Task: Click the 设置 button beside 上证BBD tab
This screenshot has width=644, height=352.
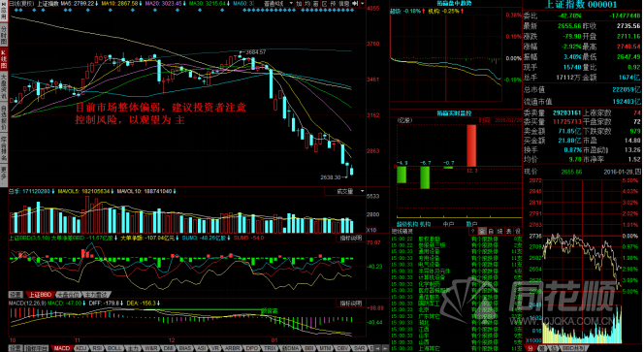Action: pyautogui.click(x=16, y=295)
